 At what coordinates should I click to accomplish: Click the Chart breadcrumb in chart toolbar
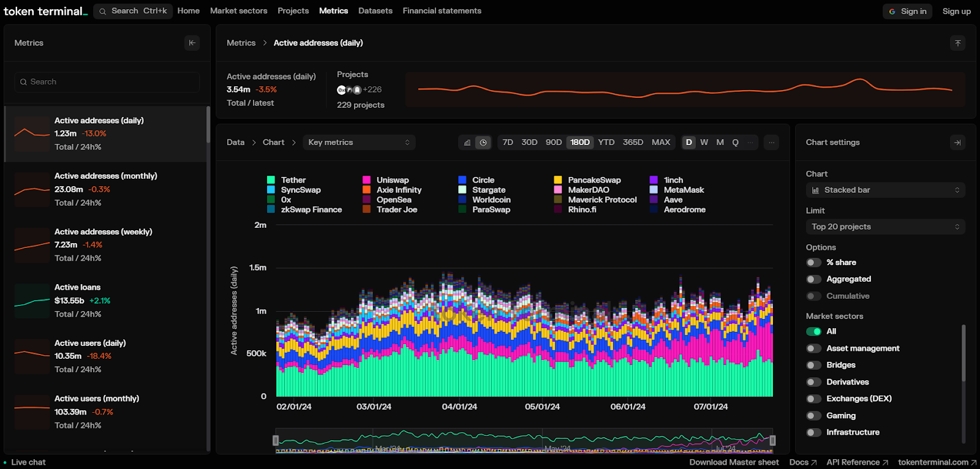point(273,143)
